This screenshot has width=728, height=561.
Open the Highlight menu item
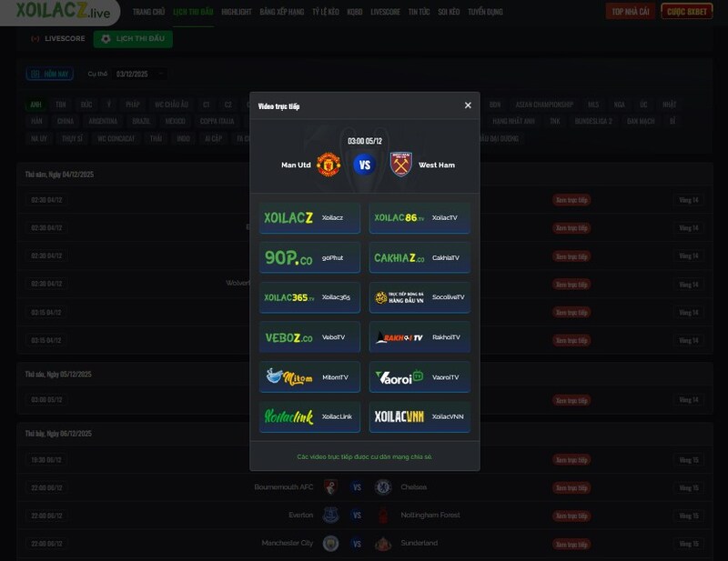(237, 12)
